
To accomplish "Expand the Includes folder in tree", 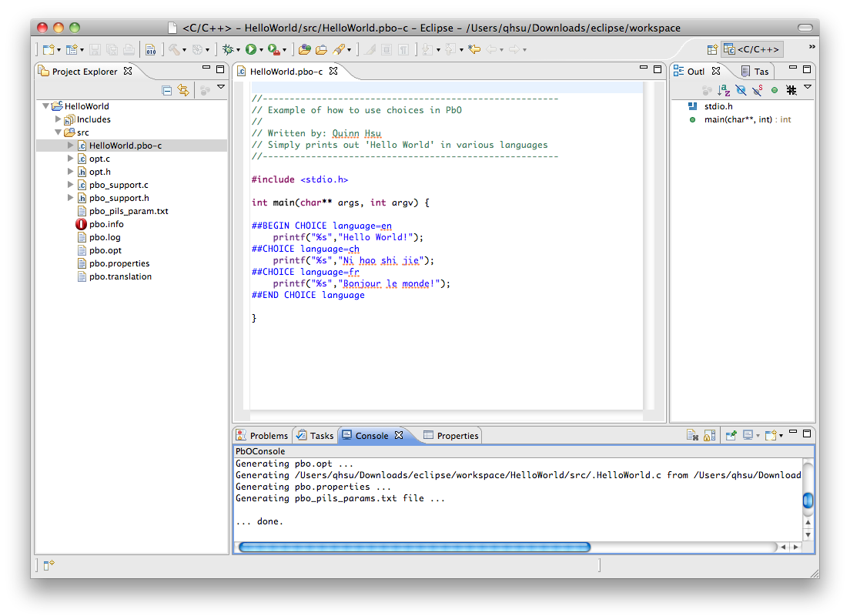I will [59, 119].
